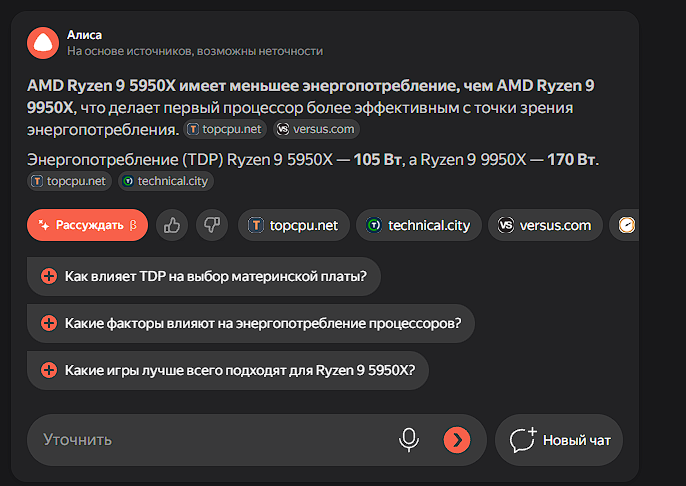The width and height of the screenshot is (686, 486).
Task: Click inline versus.com citation in first paragraph
Action: (x=315, y=129)
